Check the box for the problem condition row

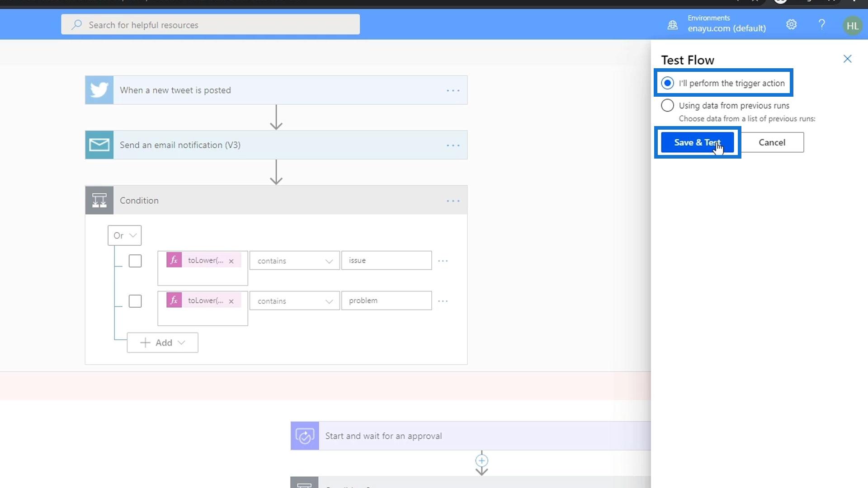tap(135, 301)
